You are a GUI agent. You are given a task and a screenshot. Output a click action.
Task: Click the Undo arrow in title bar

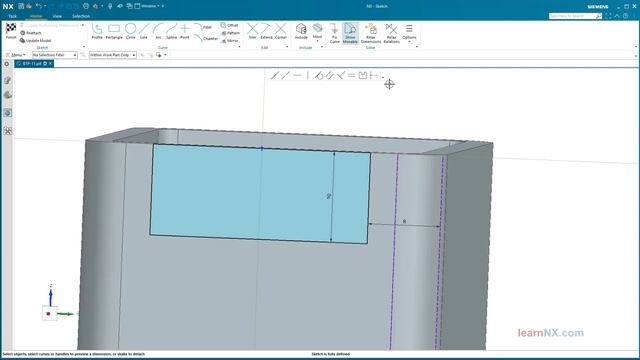coord(38,6)
